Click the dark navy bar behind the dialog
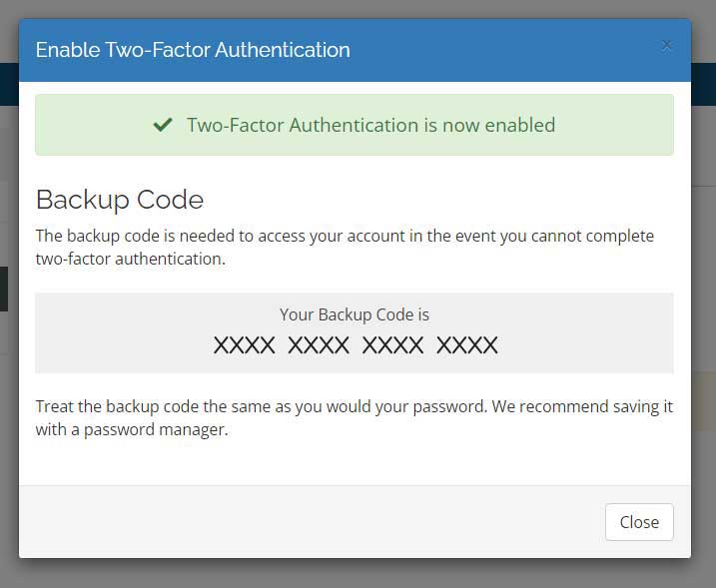 (704, 85)
